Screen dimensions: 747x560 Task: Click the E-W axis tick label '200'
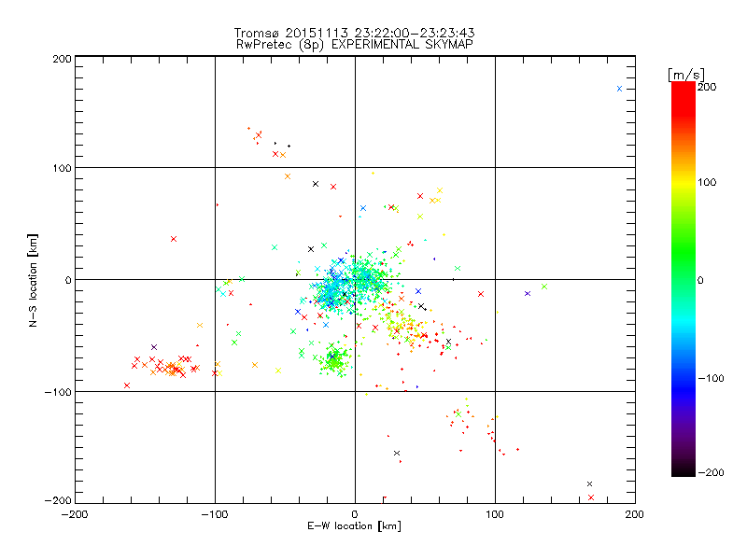(635, 514)
